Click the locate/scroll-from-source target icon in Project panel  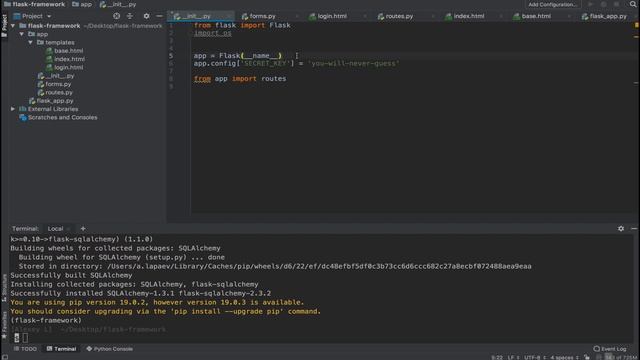coord(116,16)
